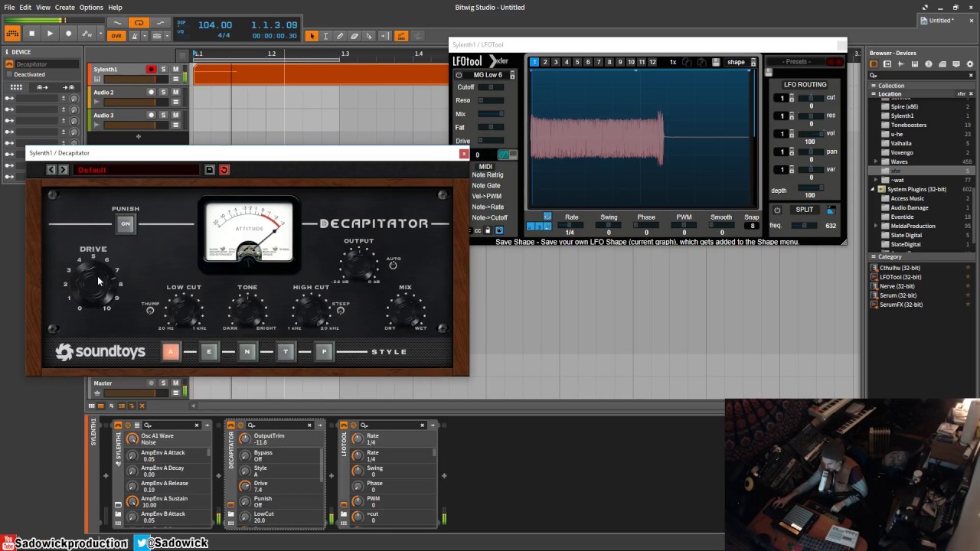Open the Help menu
The height and width of the screenshot is (551, 980).
point(115,8)
